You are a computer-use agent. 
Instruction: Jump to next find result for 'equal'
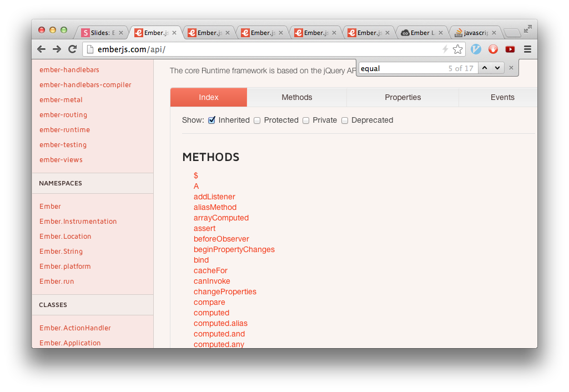(497, 68)
